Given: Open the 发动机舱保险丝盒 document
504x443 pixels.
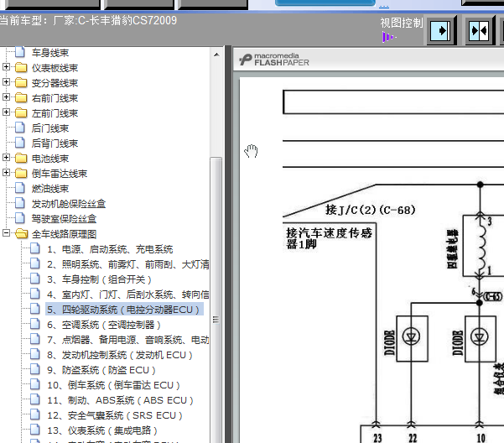Looking at the screenshot, I should click(69, 204).
